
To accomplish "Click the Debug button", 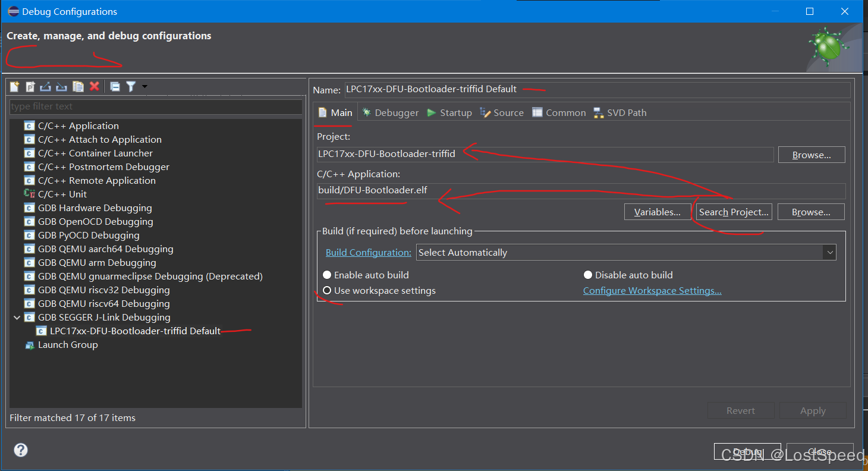I will click(747, 451).
